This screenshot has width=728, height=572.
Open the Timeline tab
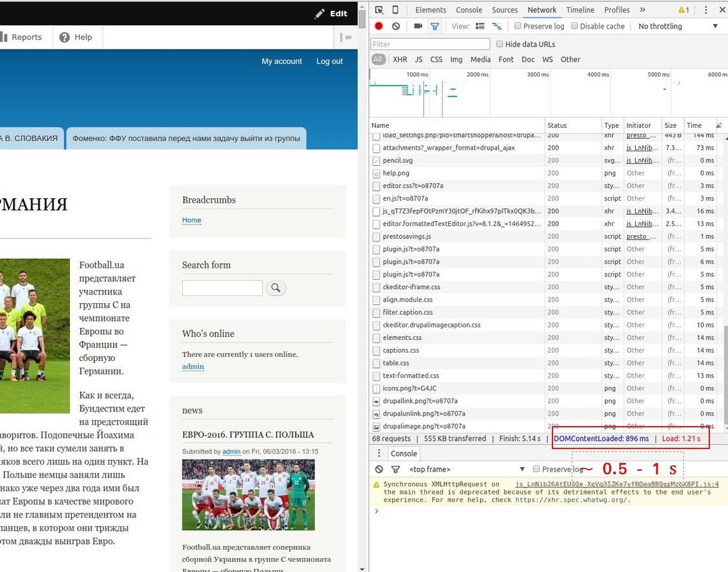pos(580,10)
